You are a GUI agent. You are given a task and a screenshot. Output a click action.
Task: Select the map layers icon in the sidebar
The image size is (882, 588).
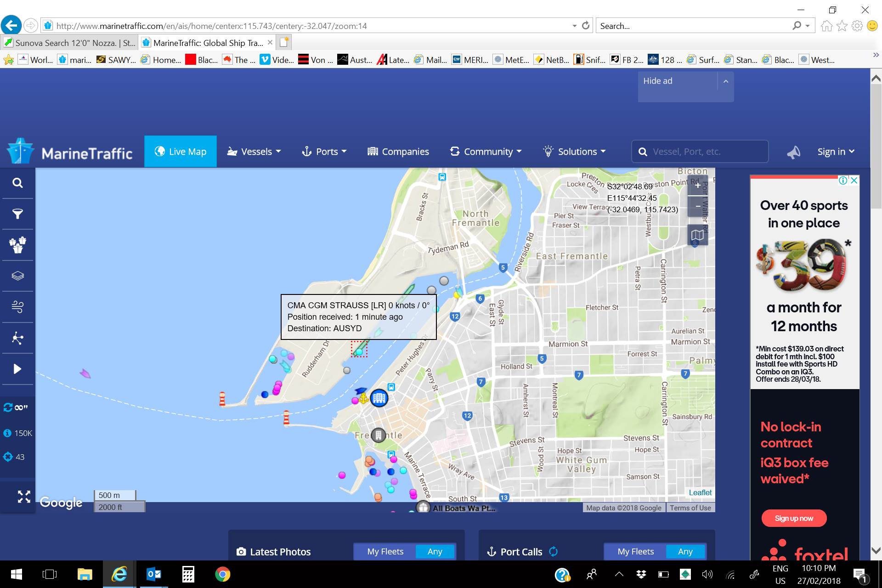point(17,276)
